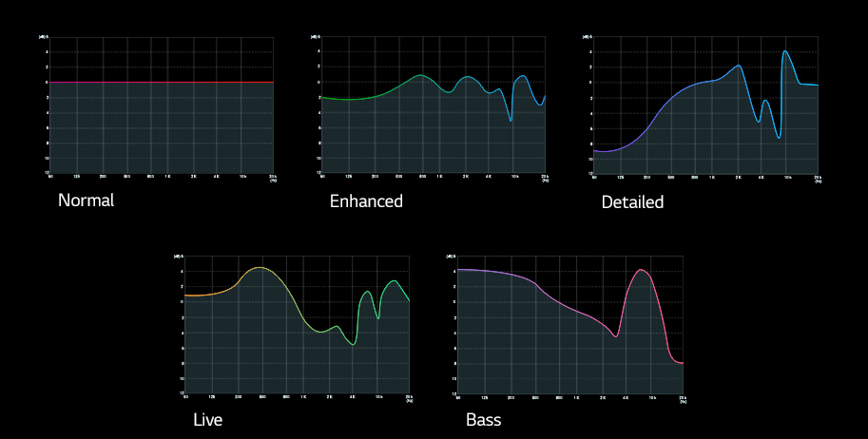The image size is (868, 439).
Task: Click the (Hz) axis label under Normal graph
Action: click(272, 181)
